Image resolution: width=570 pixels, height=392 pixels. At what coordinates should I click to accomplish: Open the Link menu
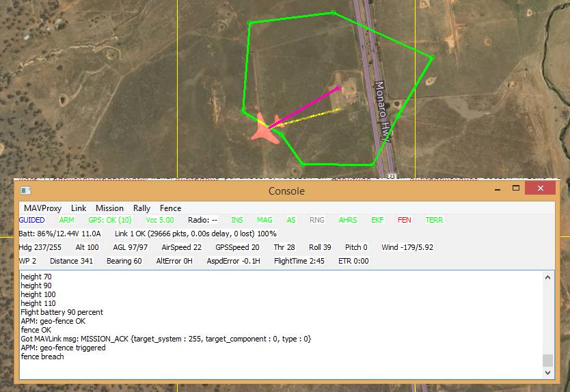pos(79,208)
